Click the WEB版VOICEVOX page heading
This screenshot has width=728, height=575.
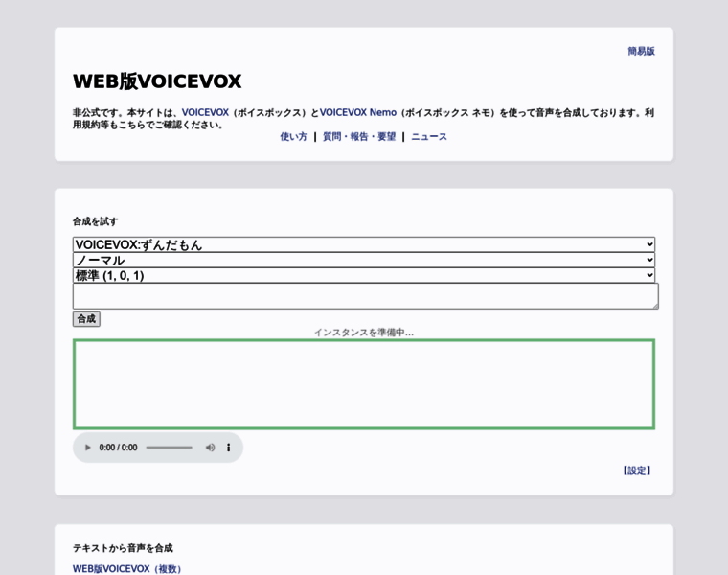(x=157, y=81)
